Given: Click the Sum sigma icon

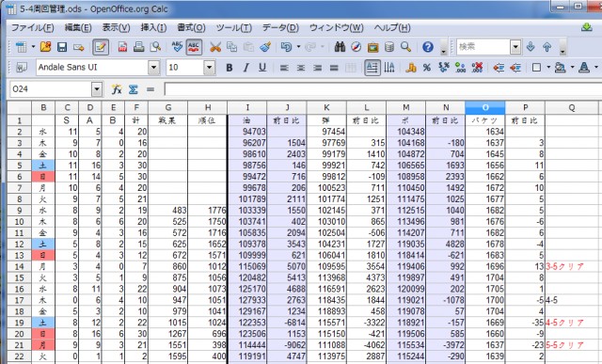Looking at the screenshot, I should pos(134,89).
